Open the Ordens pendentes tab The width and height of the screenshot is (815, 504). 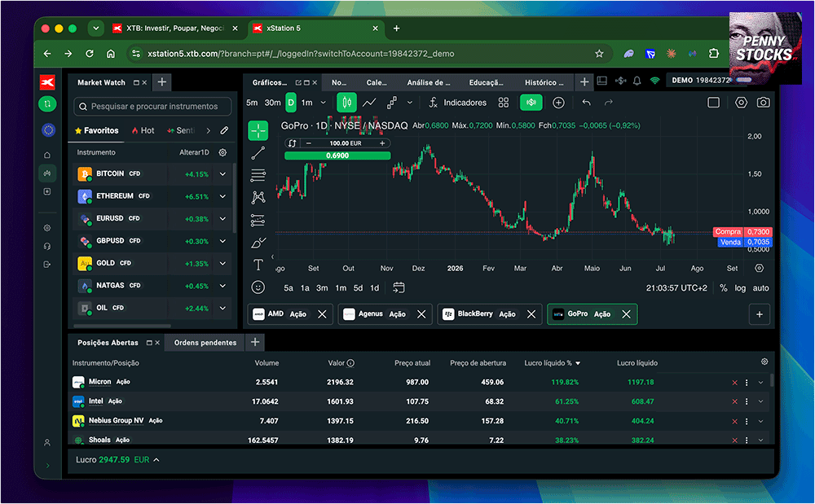pos(205,343)
